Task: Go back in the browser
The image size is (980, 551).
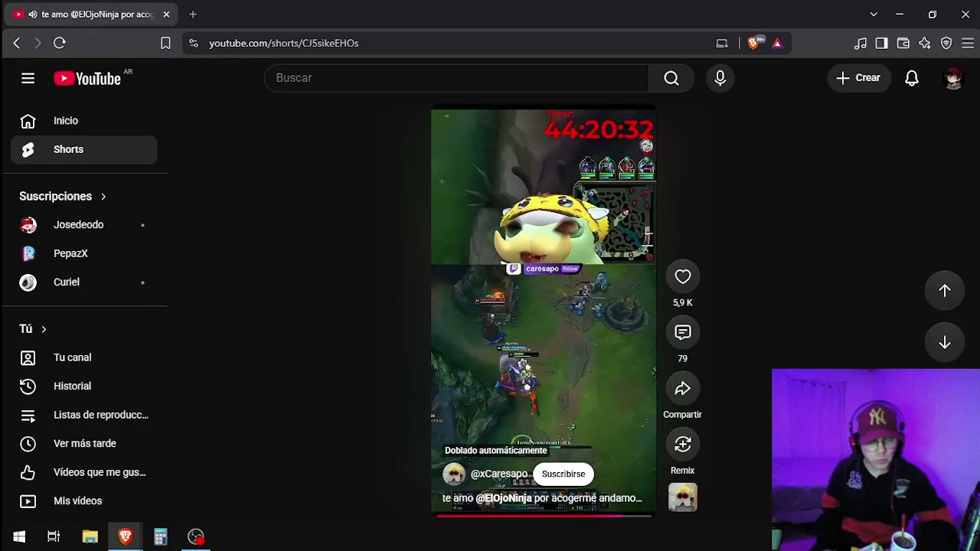Action: [x=17, y=43]
